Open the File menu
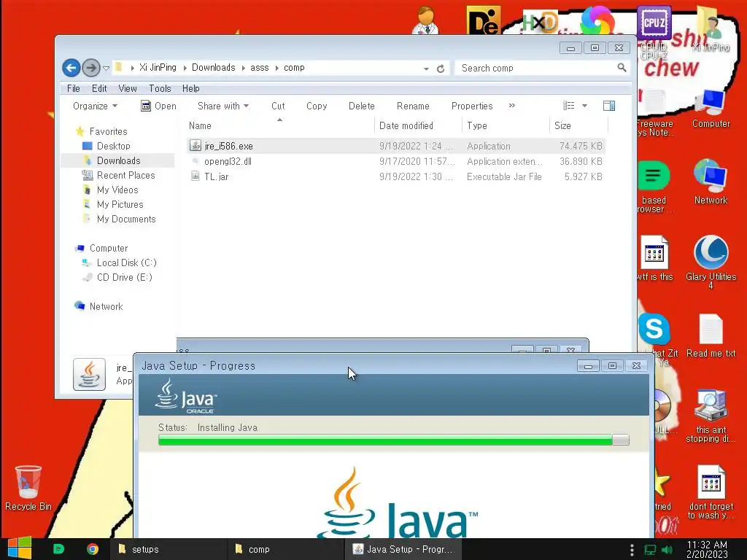The height and width of the screenshot is (560, 747). [74, 88]
